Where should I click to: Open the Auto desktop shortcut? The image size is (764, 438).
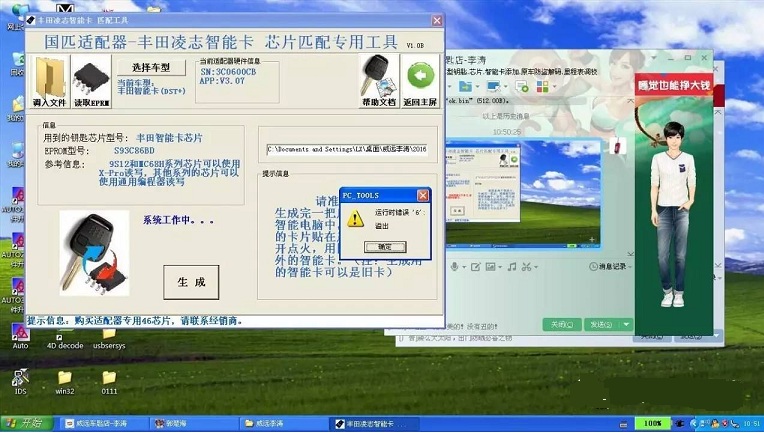[20, 336]
